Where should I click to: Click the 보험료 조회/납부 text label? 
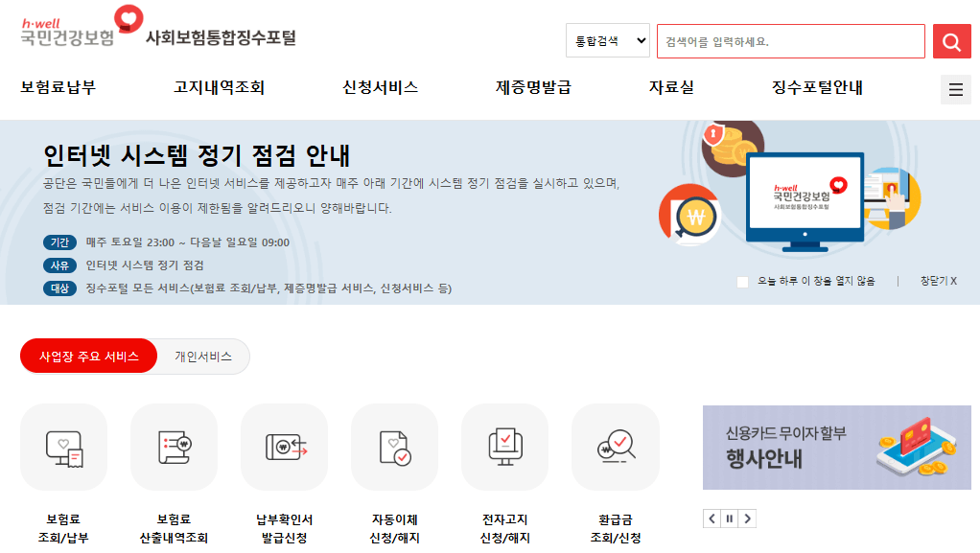coord(63,529)
